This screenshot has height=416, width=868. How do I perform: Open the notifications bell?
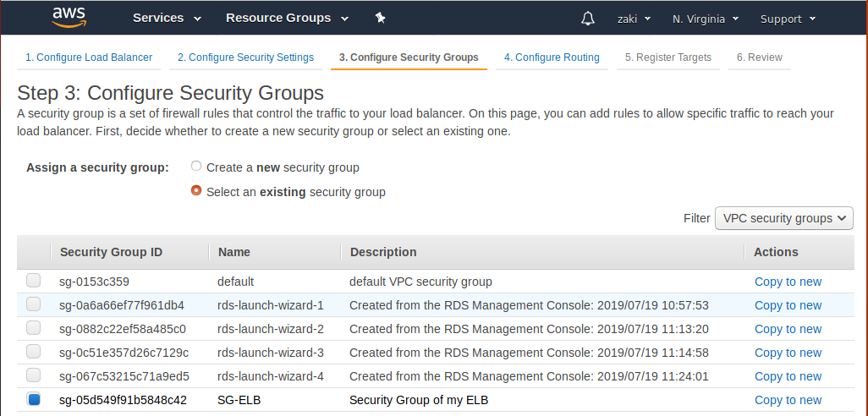588,19
